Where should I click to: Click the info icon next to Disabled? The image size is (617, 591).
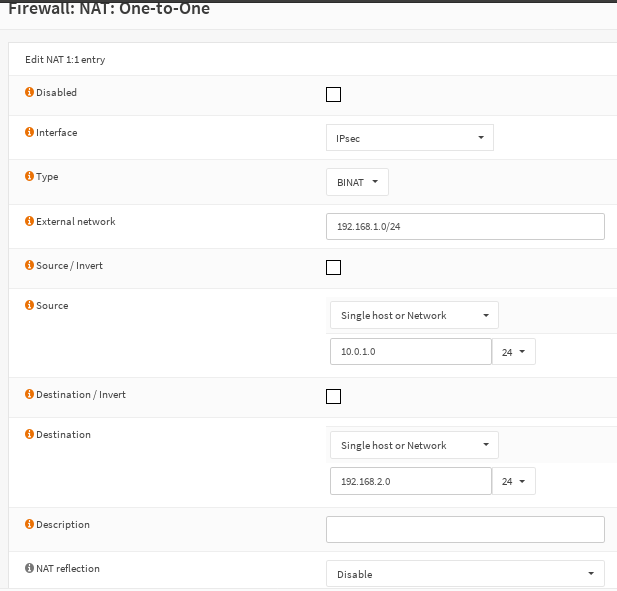coord(29,93)
